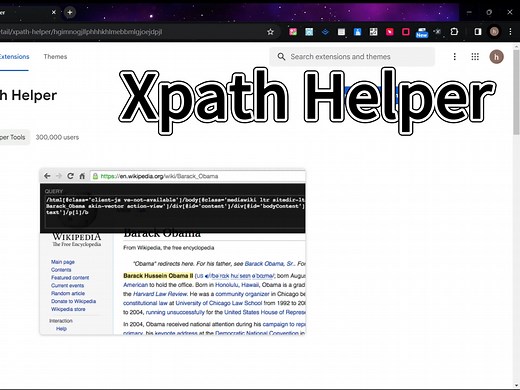The width and height of the screenshot is (520, 390).
Task: Open the blue layered diamond extension
Action: 325,32
